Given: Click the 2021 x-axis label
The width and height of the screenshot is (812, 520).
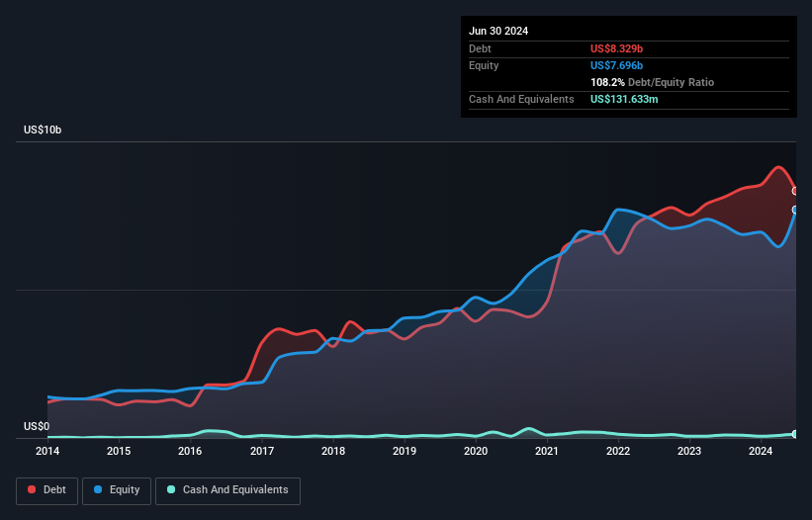Looking at the screenshot, I should 547,451.
